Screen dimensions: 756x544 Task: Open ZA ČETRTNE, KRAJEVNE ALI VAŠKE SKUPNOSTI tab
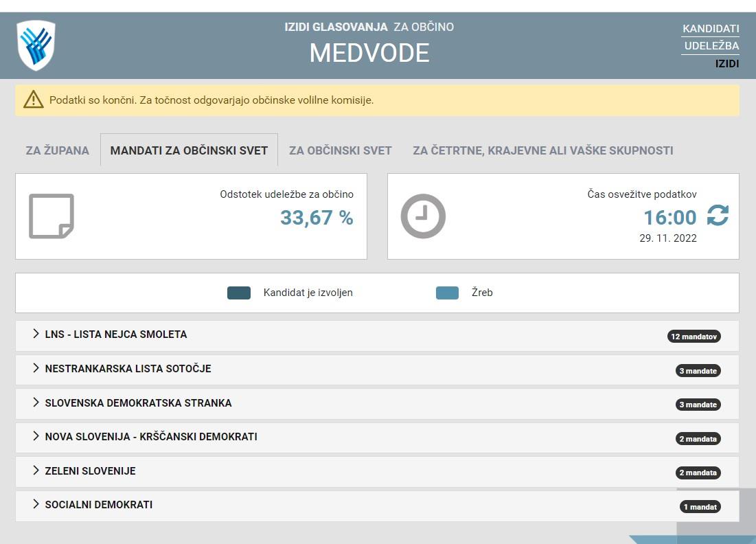(x=543, y=150)
